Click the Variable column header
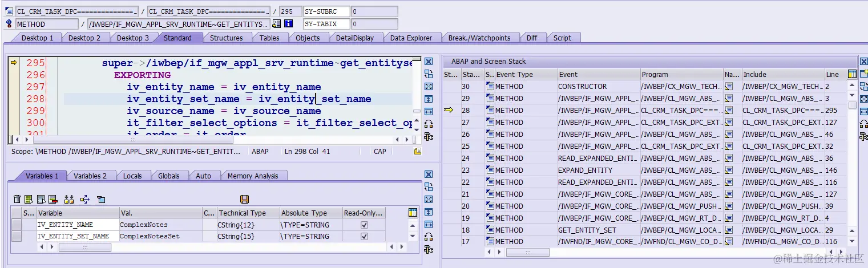Viewport: 868px width, 268px height. pyautogui.click(x=78, y=213)
